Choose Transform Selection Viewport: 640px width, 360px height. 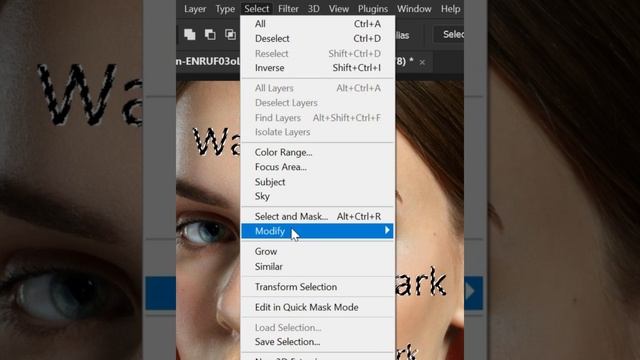coord(318,287)
